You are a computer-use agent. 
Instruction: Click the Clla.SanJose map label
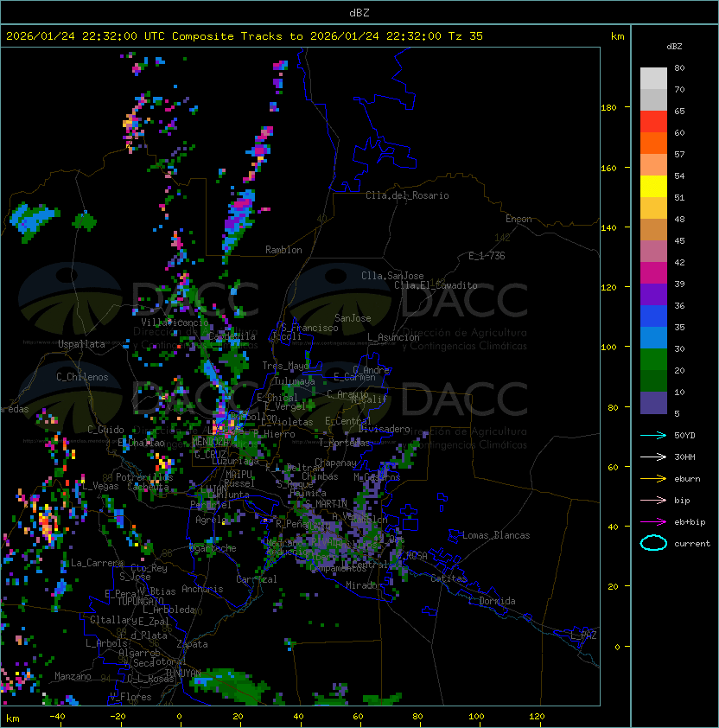point(392,276)
